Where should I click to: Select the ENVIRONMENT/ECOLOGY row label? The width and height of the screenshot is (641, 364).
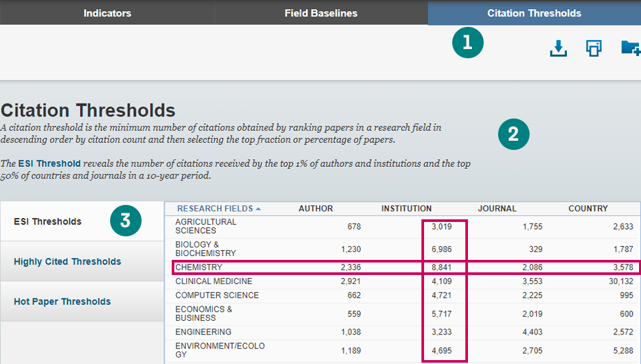[220, 350]
